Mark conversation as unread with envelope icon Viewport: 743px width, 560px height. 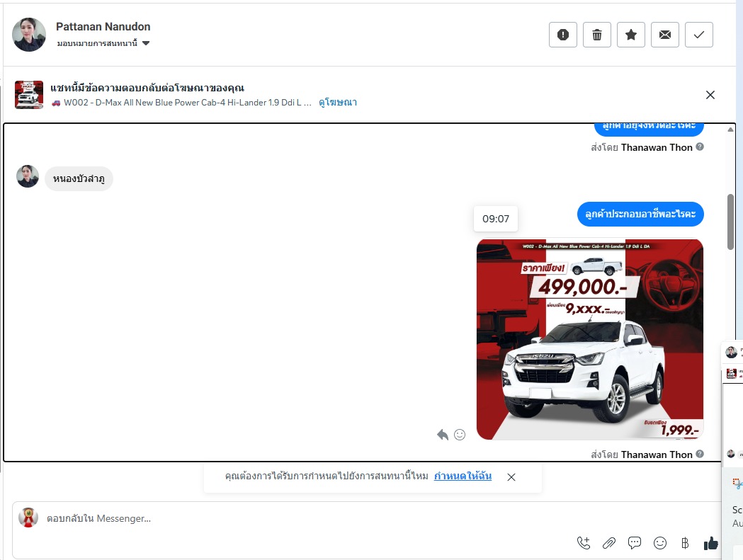pyautogui.click(x=665, y=35)
